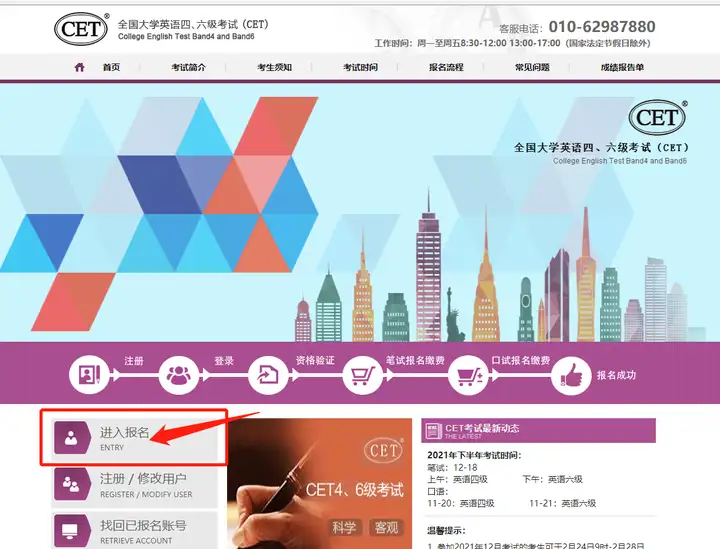Click the 报名成功 label in the process bar

pyautogui.click(x=616, y=375)
